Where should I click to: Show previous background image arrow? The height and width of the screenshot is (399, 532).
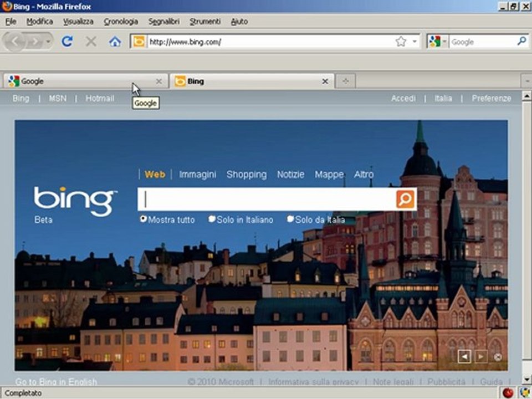(464, 356)
